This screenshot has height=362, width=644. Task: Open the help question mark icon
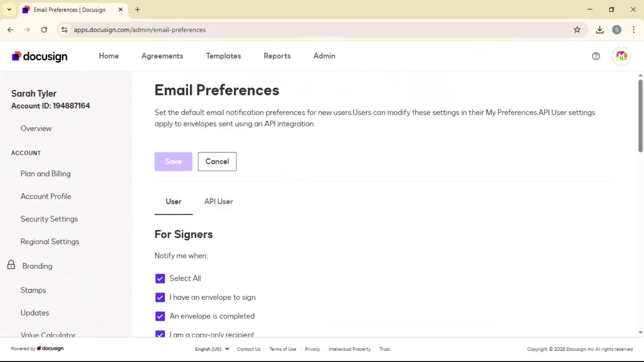(596, 56)
